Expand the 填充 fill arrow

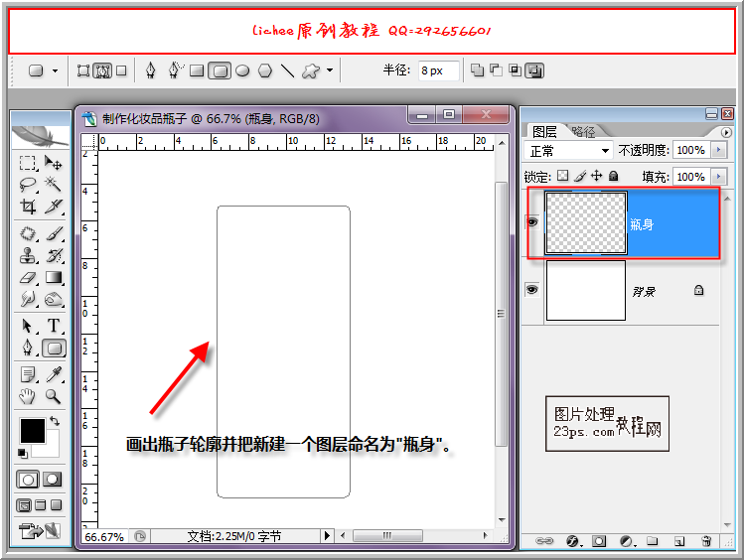[x=718, y=177]
